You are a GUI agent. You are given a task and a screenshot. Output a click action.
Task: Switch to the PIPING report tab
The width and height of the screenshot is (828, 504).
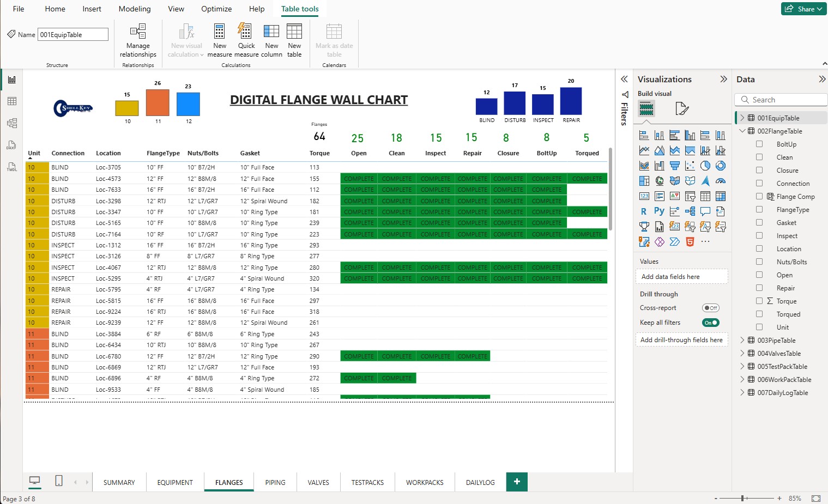(275, 482)
